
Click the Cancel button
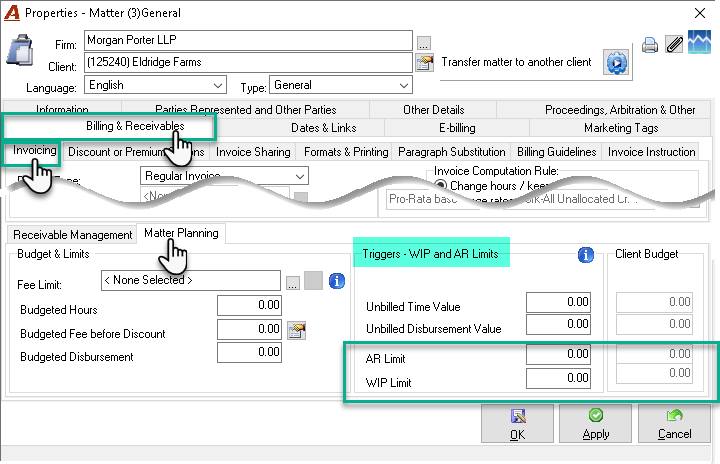(x=674, y=424)
